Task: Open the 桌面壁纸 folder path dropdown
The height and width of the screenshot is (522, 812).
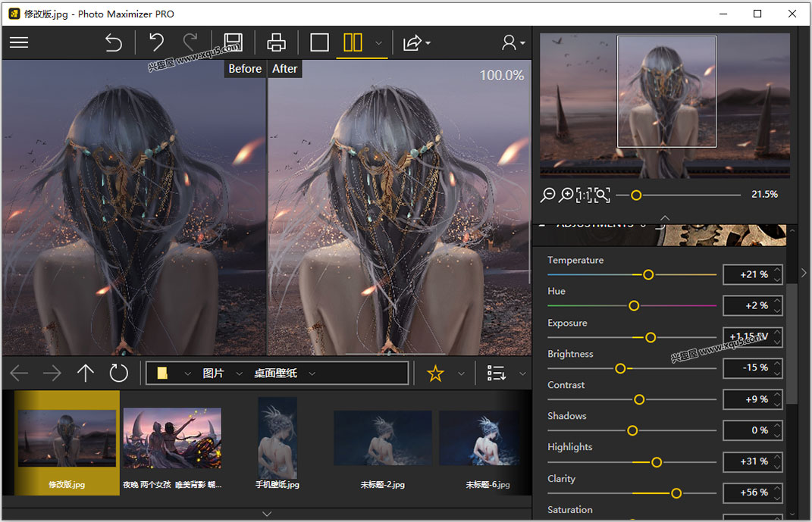Action: pos(312,374)
